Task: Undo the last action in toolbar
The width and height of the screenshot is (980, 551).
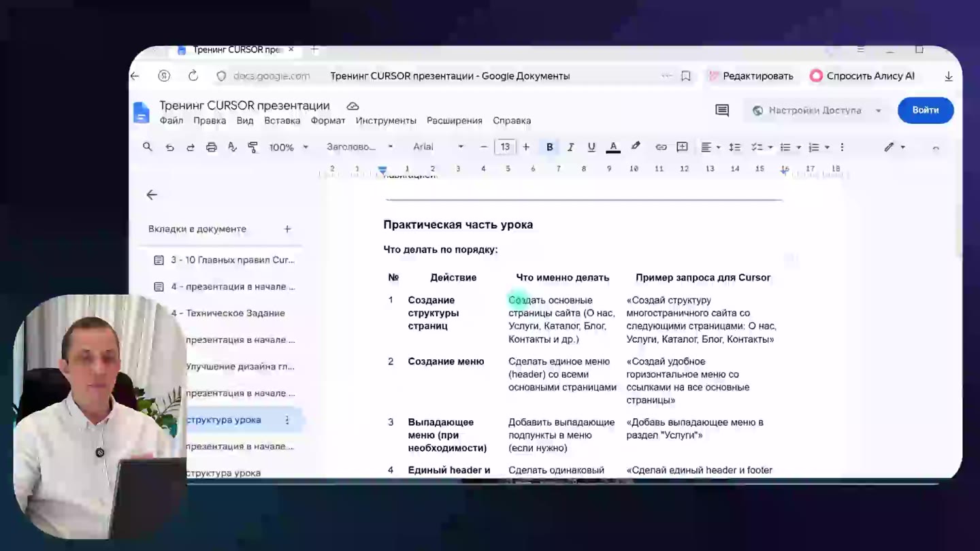Action: coord(169,147)
